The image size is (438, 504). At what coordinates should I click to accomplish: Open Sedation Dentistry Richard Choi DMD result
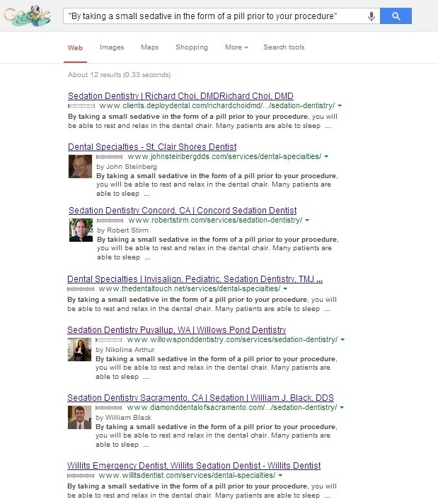click(x=180, y=96)
